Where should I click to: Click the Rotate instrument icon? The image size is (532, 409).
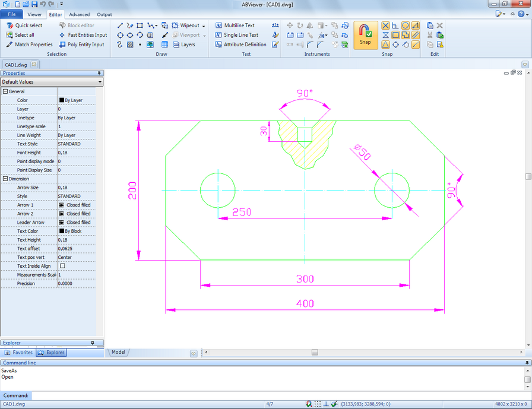300,26
